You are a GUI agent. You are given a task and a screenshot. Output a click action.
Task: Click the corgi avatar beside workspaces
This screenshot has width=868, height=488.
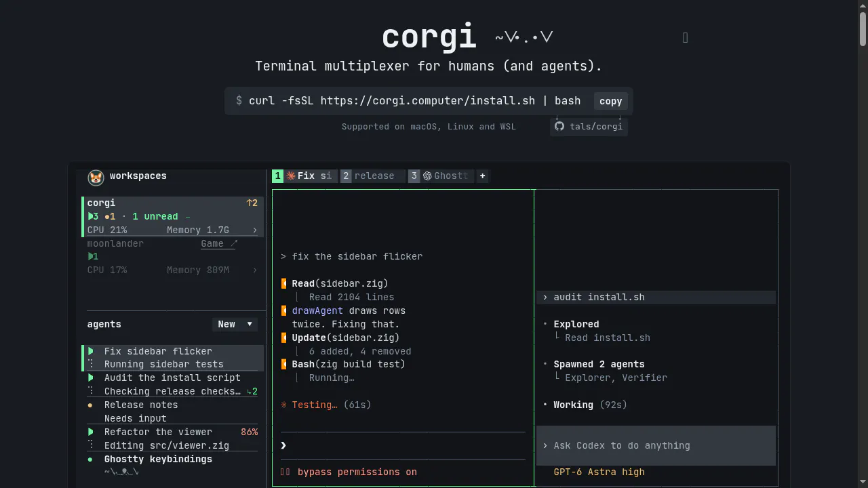click(x=96, y=177)
